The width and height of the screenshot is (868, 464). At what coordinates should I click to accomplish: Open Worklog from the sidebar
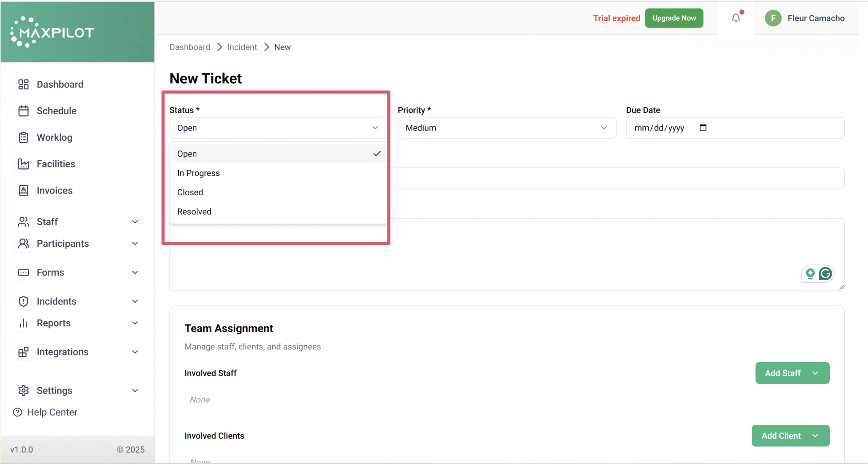pos(54,137)
